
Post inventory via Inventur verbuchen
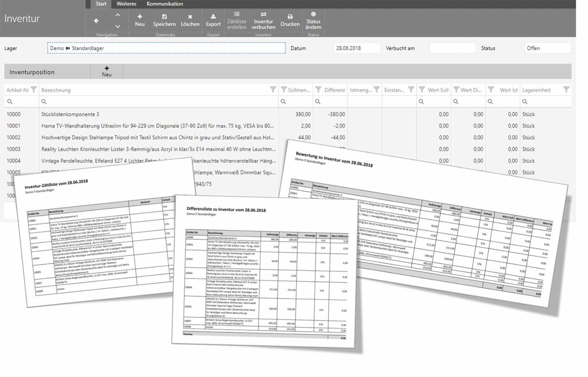tap(263, 21)
